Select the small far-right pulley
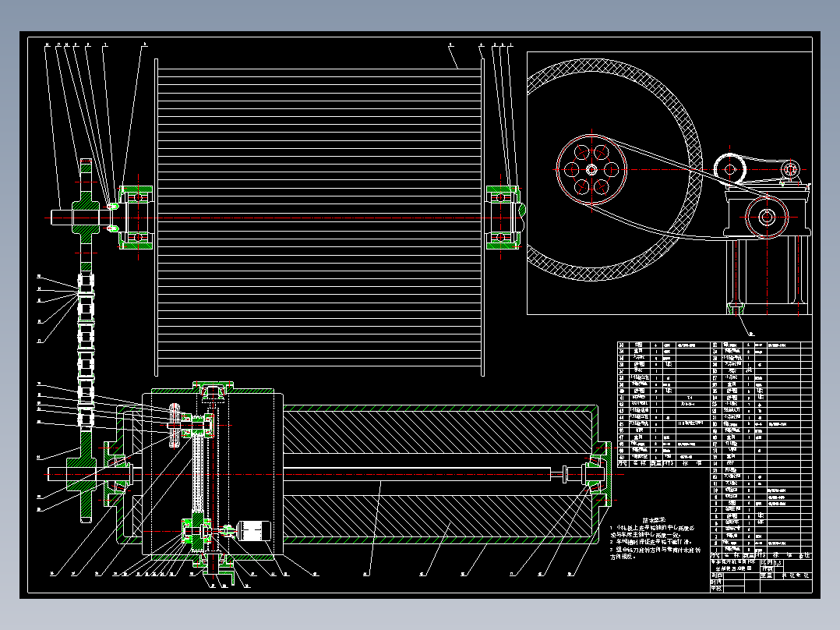The image size is (840, 630). [x=790, y=169]
